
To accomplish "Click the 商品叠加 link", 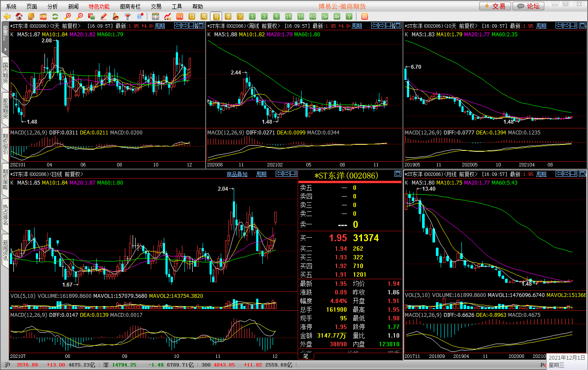I will 237,174.
